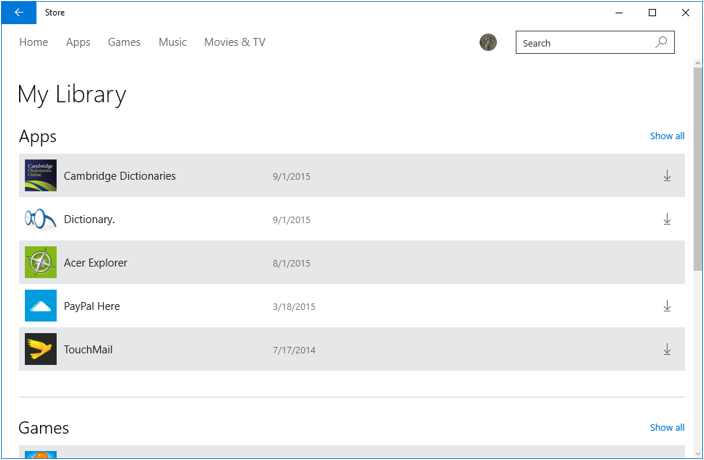Go back using the blue arrow button
Screen dimensions: 704x460
(19, 13)
